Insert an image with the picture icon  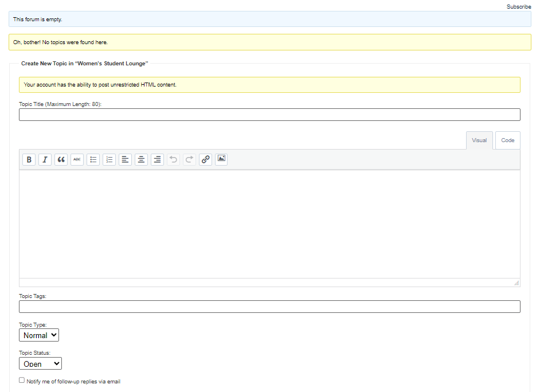[221, 159]
